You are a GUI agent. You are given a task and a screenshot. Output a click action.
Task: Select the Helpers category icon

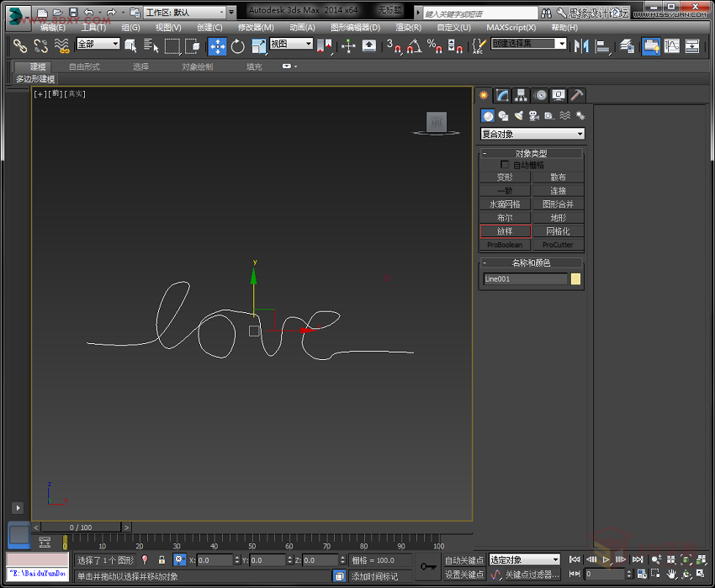click(x=549, y=116)
